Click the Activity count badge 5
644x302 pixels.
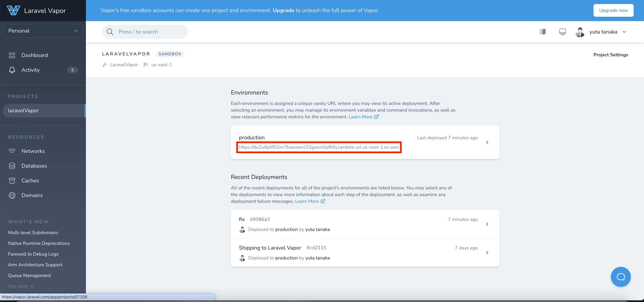[x=72, y=70]
